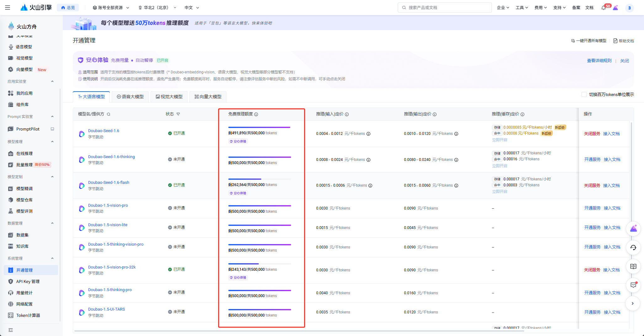Click 关闭 for 安心体验
This screenshot has width=644, height=336.
pos(624,61)
